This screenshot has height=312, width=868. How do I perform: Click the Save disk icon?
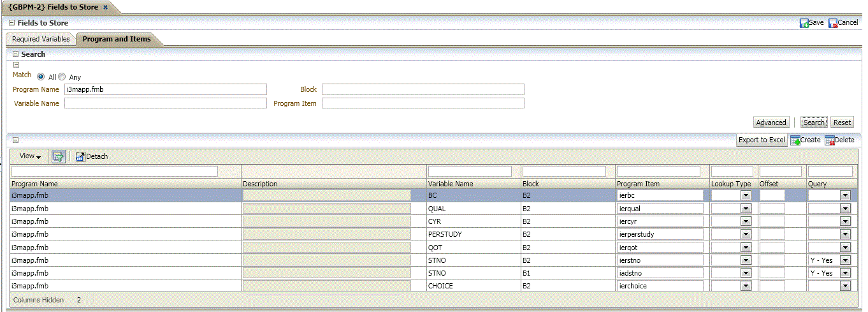click(x=804, y=23)
